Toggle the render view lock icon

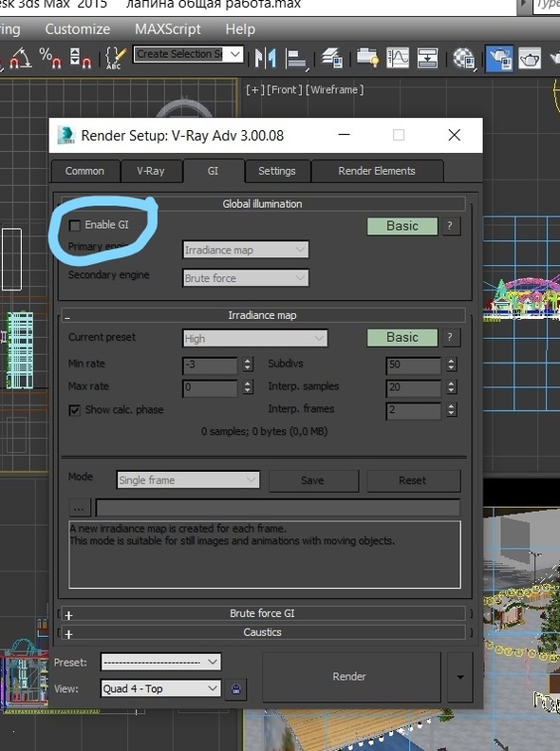coord(235,689)
